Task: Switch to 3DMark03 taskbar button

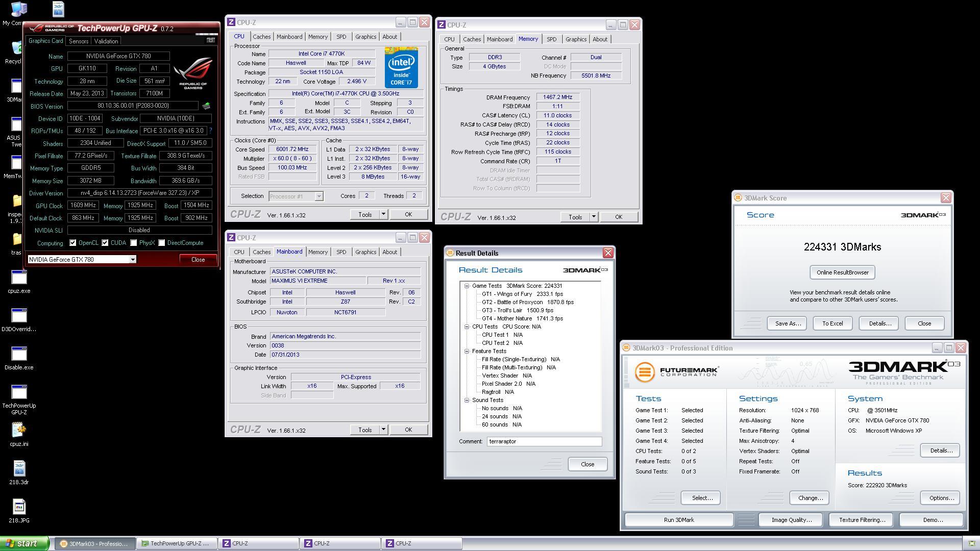Action: (94, 544)
